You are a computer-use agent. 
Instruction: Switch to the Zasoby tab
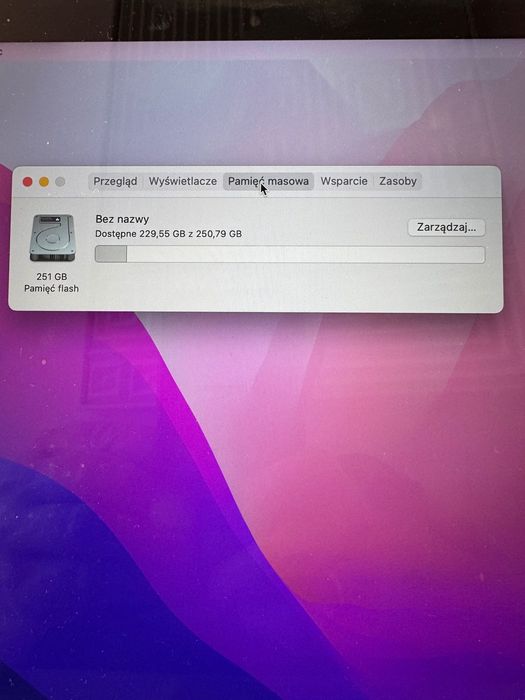point(398,181)
